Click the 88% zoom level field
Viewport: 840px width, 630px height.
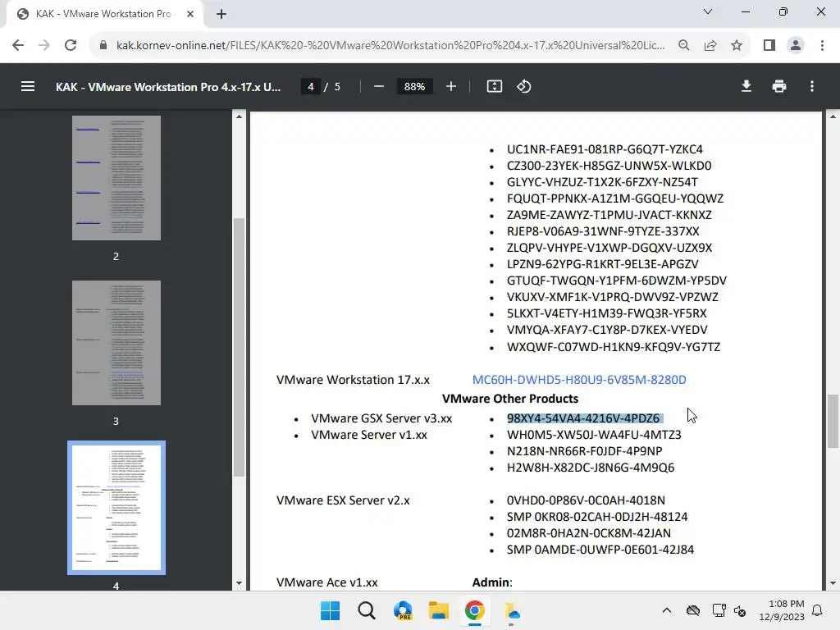click(x=414, y=86)
